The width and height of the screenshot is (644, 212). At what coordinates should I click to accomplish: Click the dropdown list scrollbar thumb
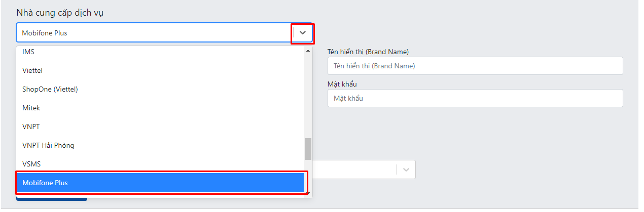pos(308,148)
